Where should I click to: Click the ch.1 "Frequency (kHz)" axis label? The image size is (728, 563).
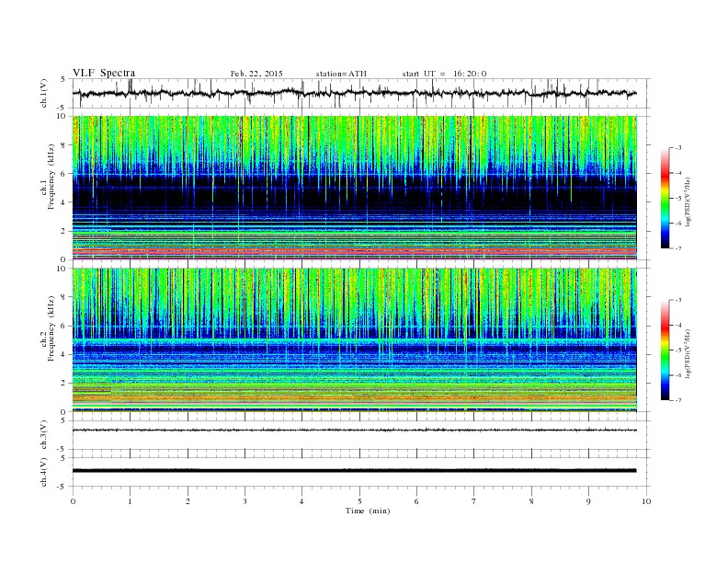click(x=51, y=177)
